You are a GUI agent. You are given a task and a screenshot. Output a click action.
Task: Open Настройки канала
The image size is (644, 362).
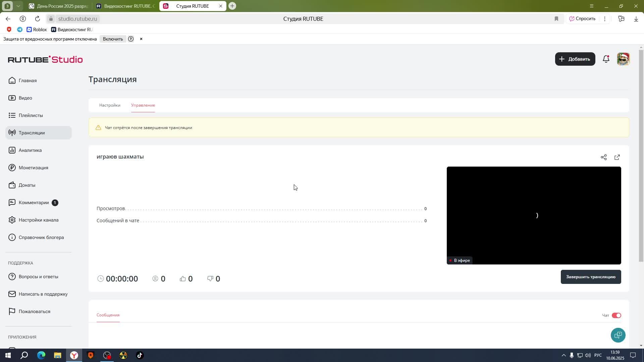pyautogui.click(x=38, y=220)
